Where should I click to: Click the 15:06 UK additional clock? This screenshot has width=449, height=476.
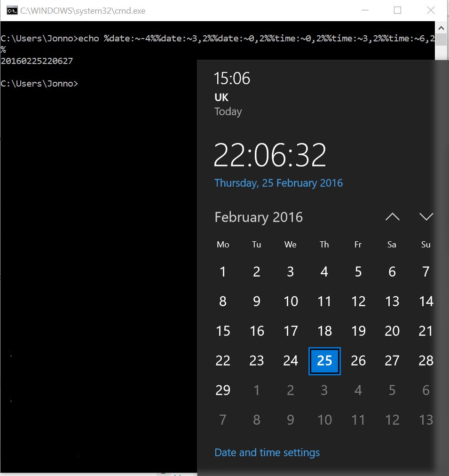point(232,94)
